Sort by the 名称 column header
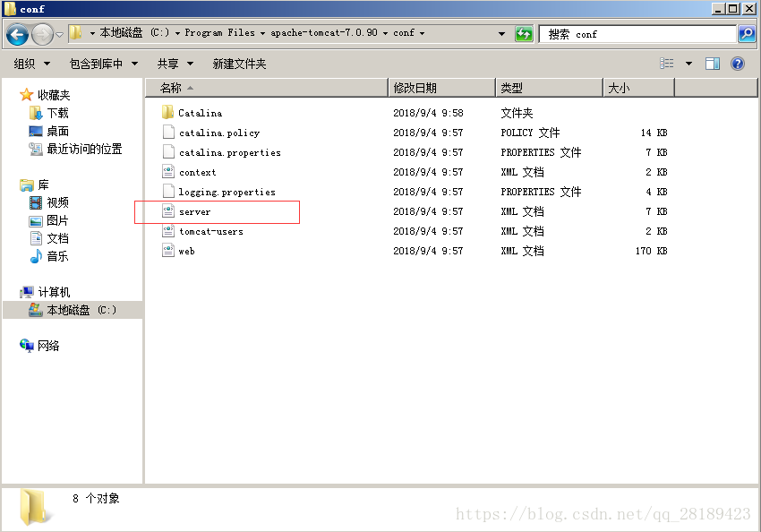The image size is (761, 532). pos(267,88)
